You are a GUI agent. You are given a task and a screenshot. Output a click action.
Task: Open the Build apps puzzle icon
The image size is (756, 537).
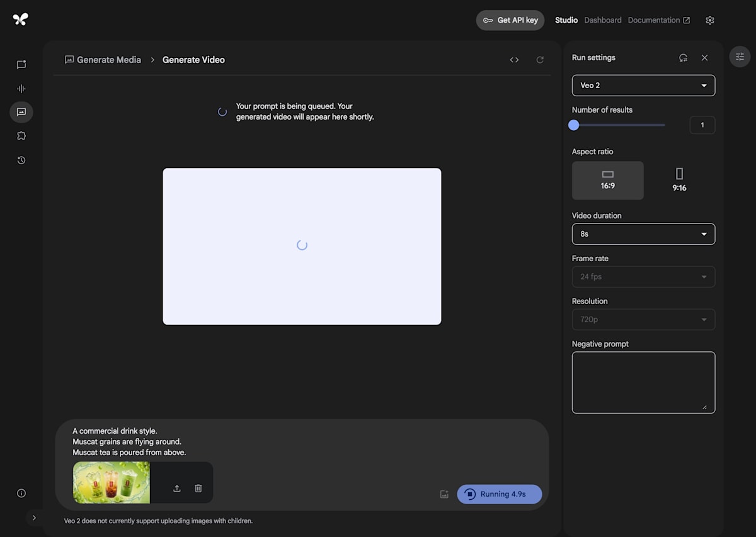coord(21,136)
